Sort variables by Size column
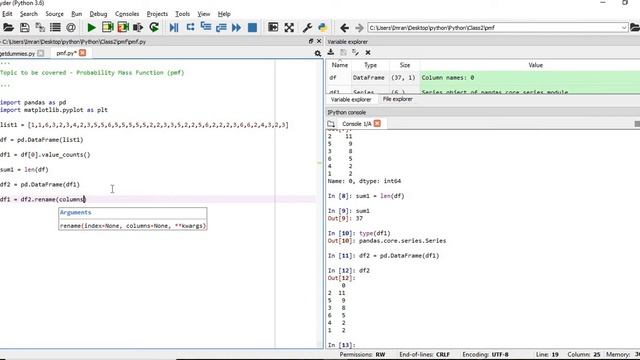This screenshot has height=360, width=640. (404, 65)
